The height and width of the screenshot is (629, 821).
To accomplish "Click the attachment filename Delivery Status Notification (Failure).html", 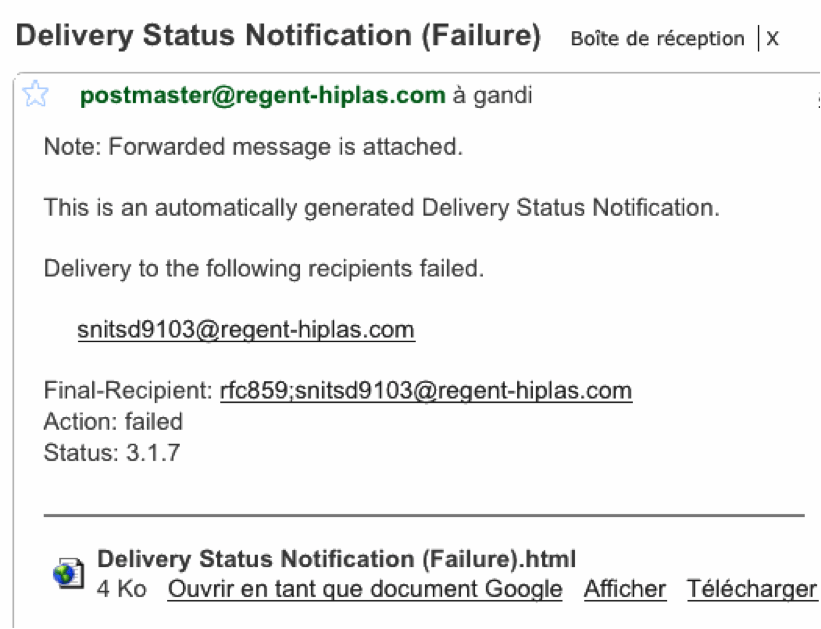I will tap(337, 559).
